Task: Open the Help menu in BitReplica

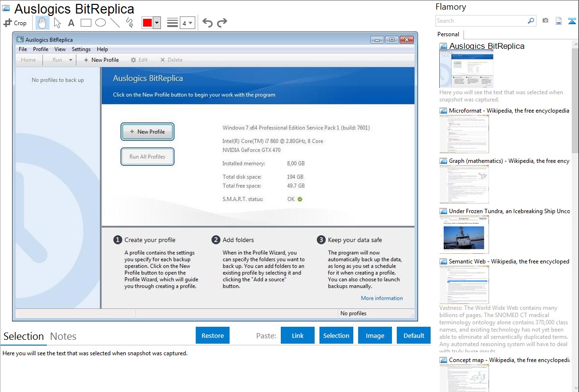Action: [x=102, y=49]
